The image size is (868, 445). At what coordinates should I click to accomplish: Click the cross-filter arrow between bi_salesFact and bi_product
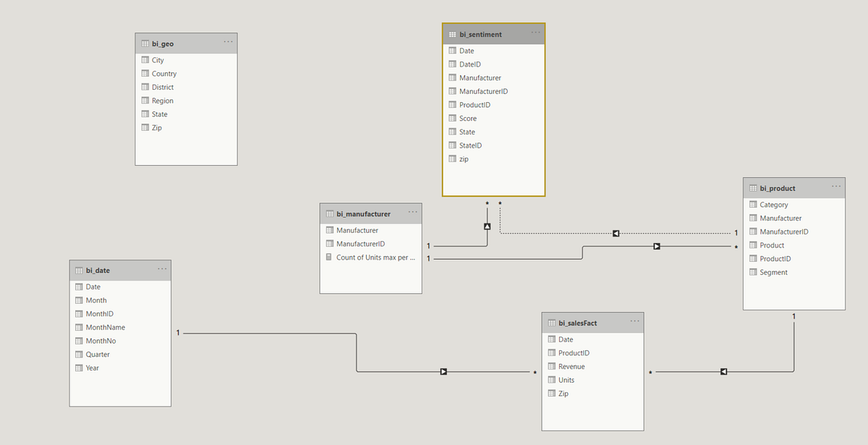coord(724,370)
